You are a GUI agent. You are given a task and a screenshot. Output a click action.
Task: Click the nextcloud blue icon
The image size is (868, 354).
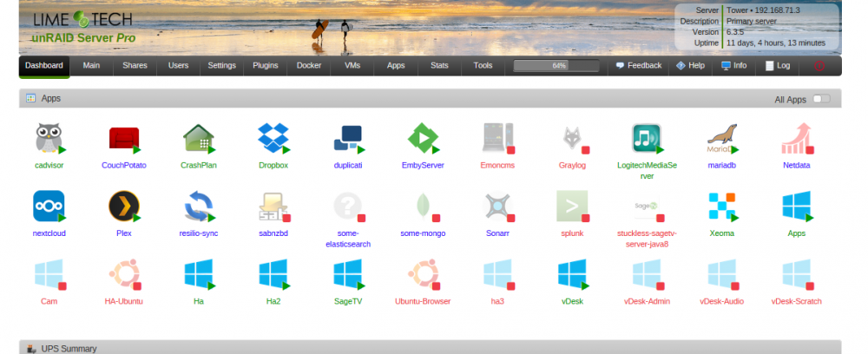click(49, 206)
